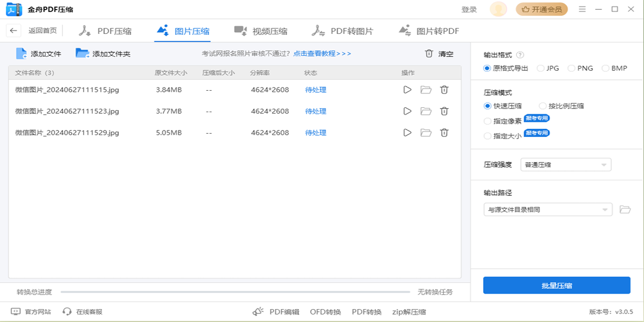The height and width of the screenshot is (322, 644).
Task: Click the back arrow icon
Action: point(13,31)
